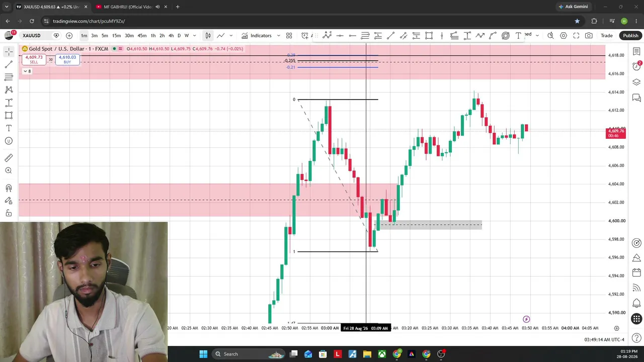Open the layout setup grid icon
This screenshot has height=362, width=644.
point(289,36)
